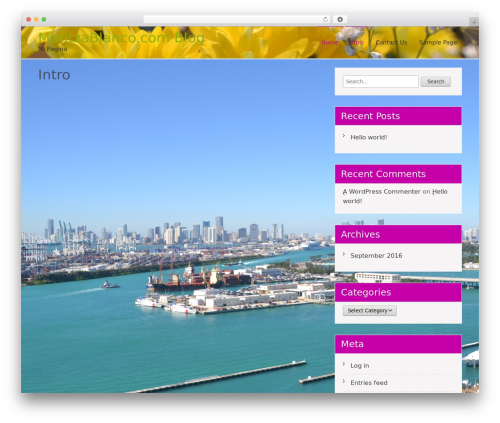The width and height of the screenshot is (500, 423).
Task: Click into the Search... input field
Action: [381, 81]
